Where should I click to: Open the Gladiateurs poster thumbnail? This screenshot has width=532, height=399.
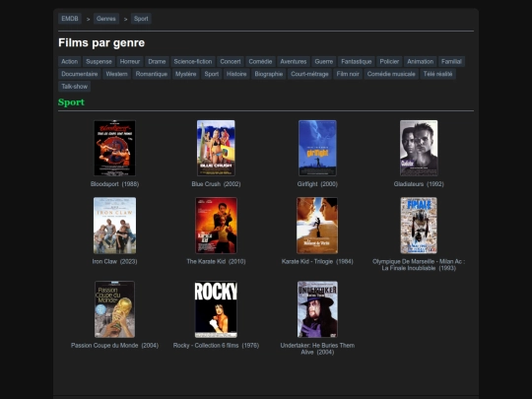[419, 148]
